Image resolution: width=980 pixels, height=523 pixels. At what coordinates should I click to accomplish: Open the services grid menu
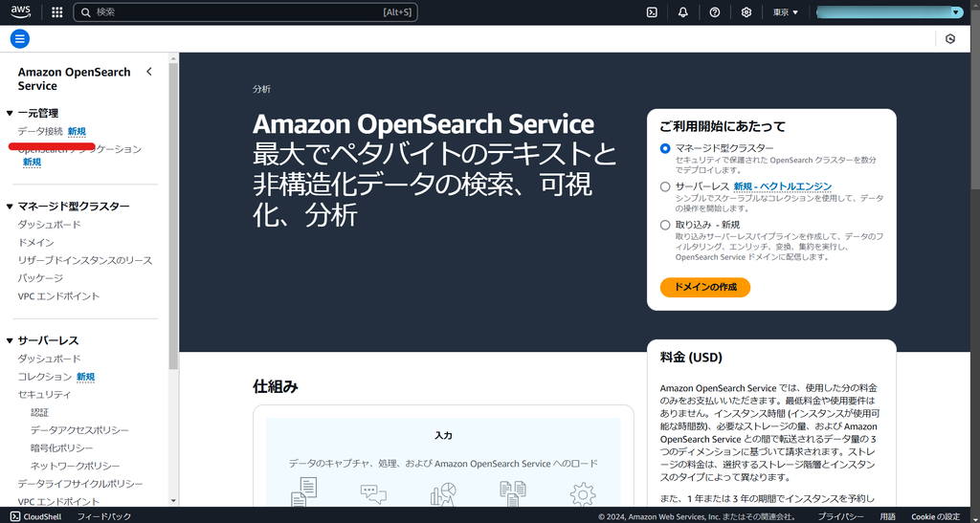click(x=56, y=11)
